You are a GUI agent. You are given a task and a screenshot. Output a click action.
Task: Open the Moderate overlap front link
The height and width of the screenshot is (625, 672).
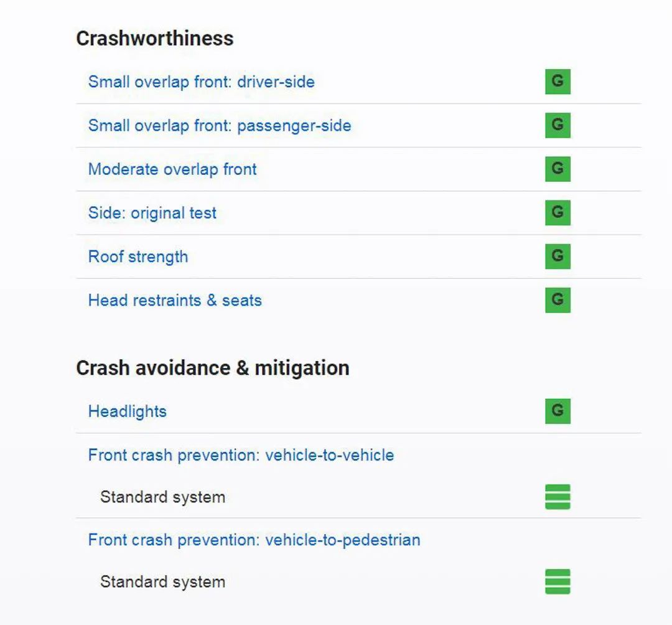(x=172, y=169)
